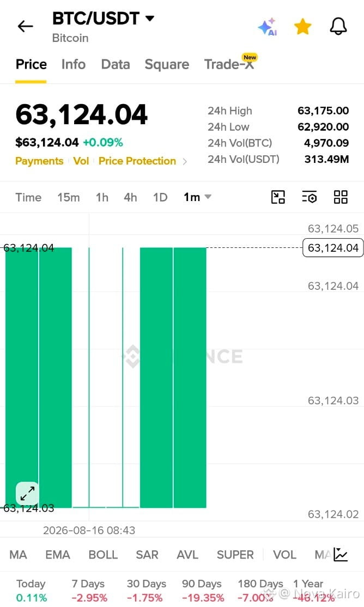
Task: Tap the back arrow icon
Action: [x=26, y=26]
